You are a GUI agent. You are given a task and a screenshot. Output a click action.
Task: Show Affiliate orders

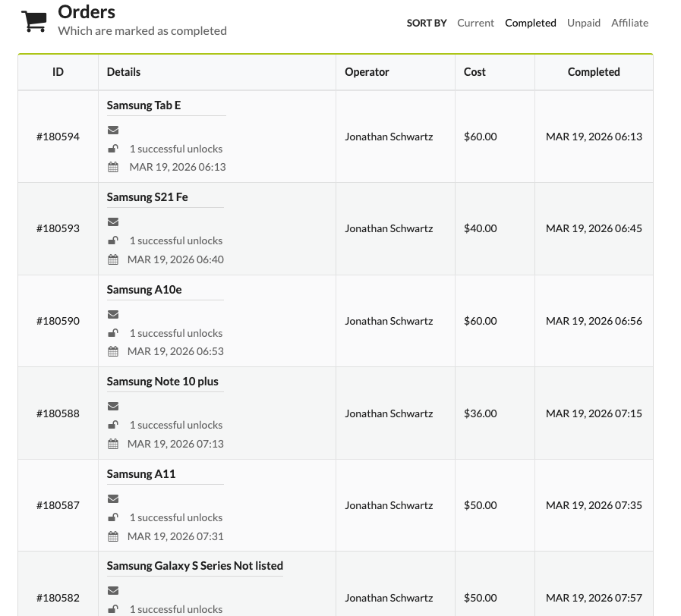click(629, 23)
